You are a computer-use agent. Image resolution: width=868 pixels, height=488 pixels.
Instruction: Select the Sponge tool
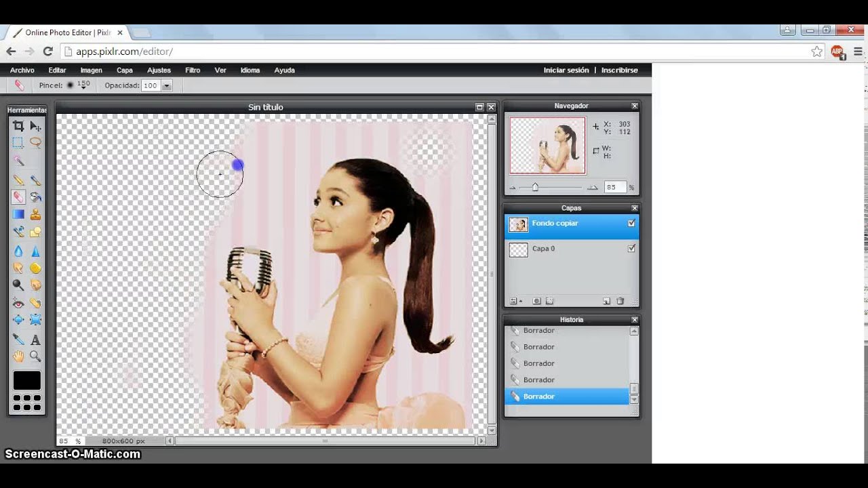[x=35, y=268]
